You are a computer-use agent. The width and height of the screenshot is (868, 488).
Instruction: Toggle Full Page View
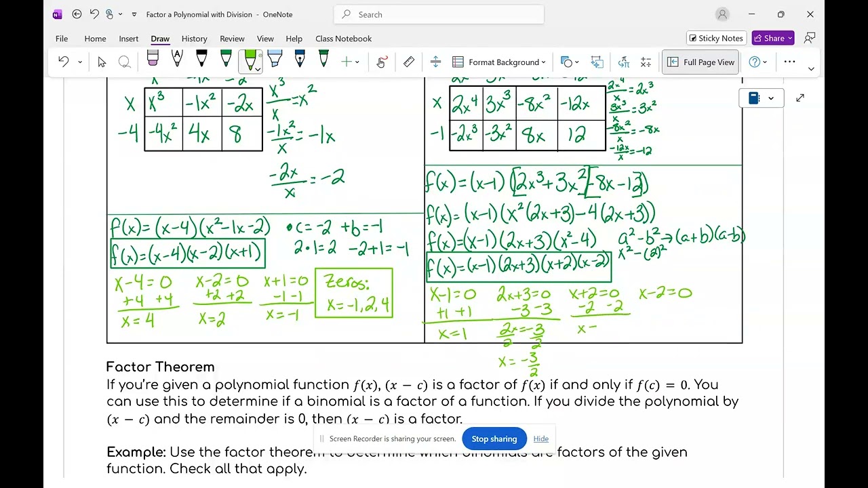click(701, 62)
